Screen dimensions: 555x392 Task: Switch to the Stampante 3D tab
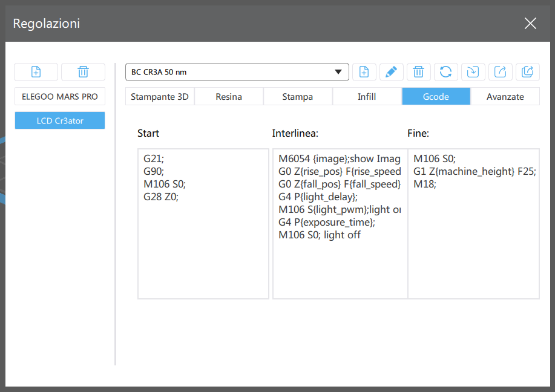(160, 97)
